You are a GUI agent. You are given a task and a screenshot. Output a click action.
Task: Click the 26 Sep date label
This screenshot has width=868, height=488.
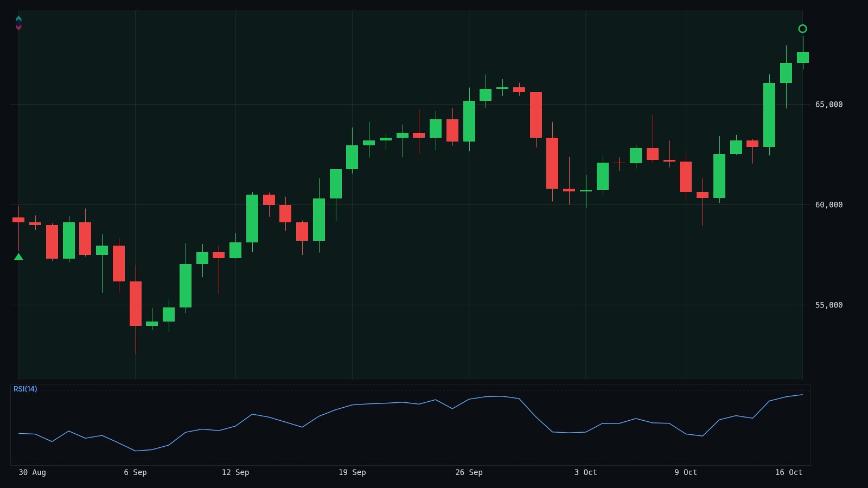[x=469, y=472]
